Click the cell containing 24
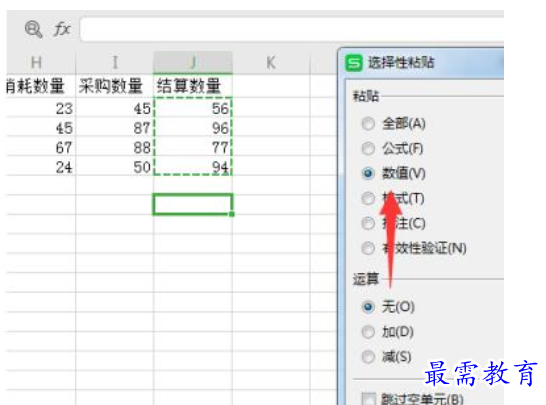The height and width of the screenshot is (405, 546). [41, 167]
